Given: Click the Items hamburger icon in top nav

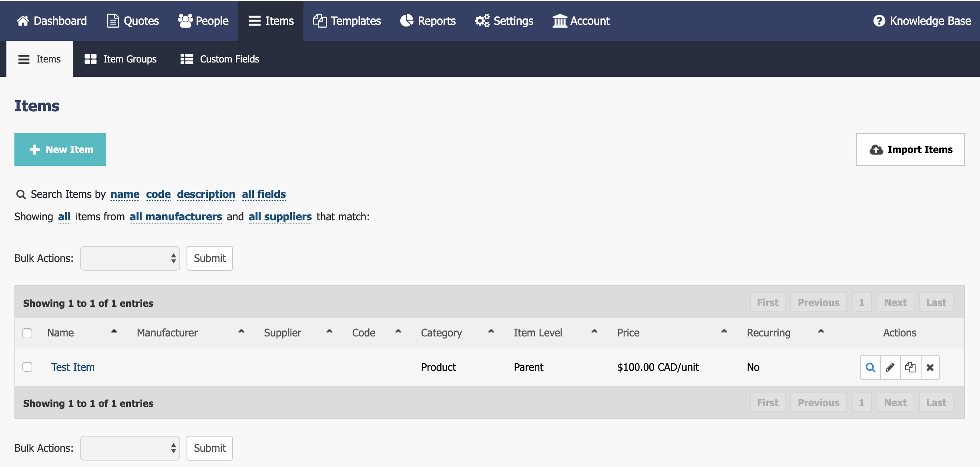Looking at the screenshot, I should [x=255, y=21].
